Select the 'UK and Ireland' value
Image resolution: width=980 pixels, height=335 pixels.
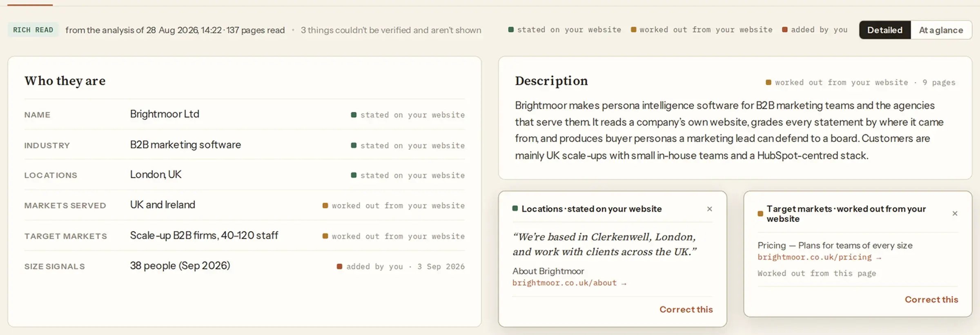(163, 204)
